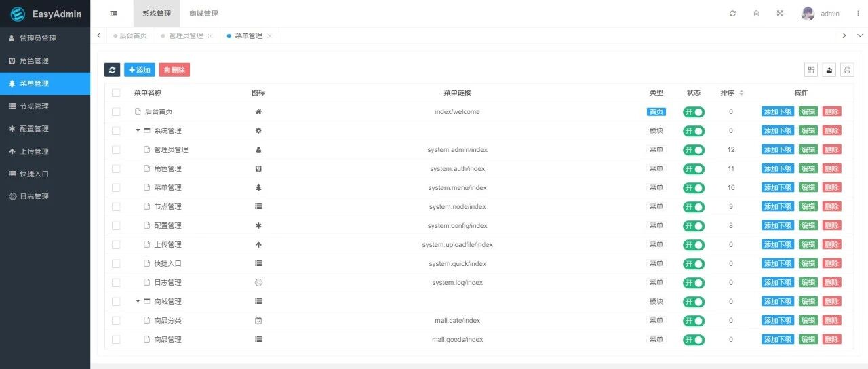The height and width of the screenshot is (369, 868).
Task: Click 编辑 for the 角色管理 row
Action: 808,168
